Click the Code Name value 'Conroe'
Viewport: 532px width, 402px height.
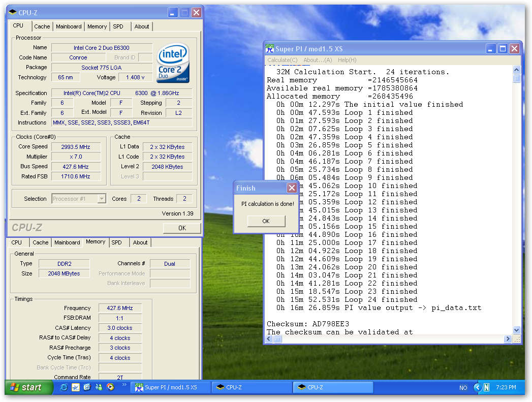tap(78, 57)
